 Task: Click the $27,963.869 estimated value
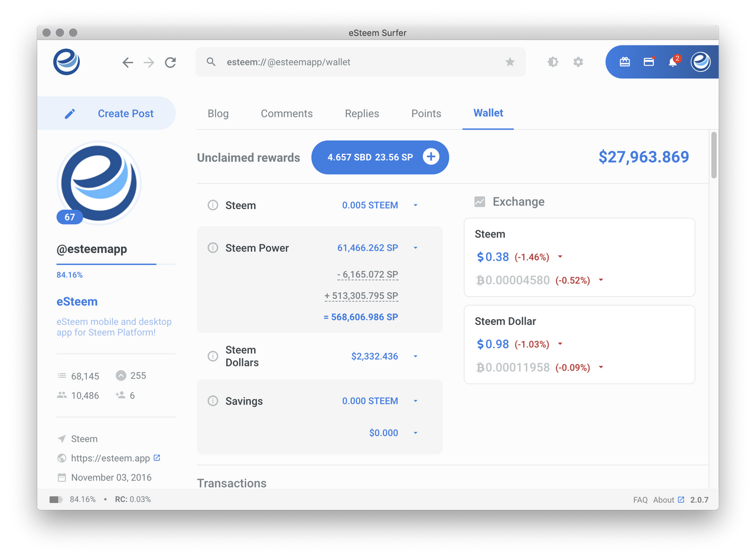(644, 157)
